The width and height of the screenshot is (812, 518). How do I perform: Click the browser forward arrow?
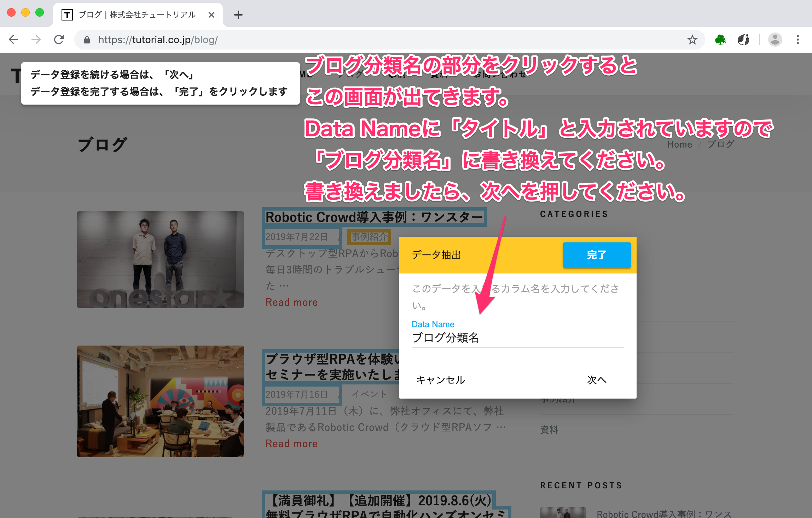pos(36,40)
